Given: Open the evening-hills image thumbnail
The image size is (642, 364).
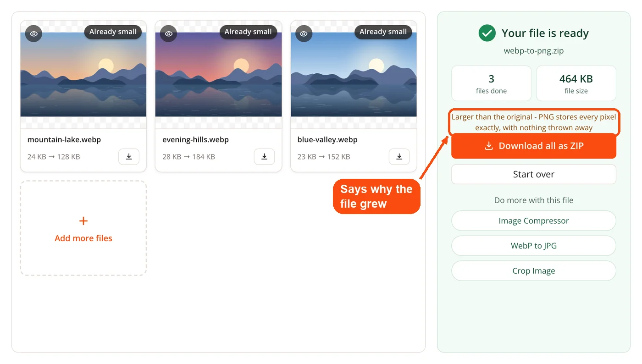Looking at the screenshot, I should 218,75.
